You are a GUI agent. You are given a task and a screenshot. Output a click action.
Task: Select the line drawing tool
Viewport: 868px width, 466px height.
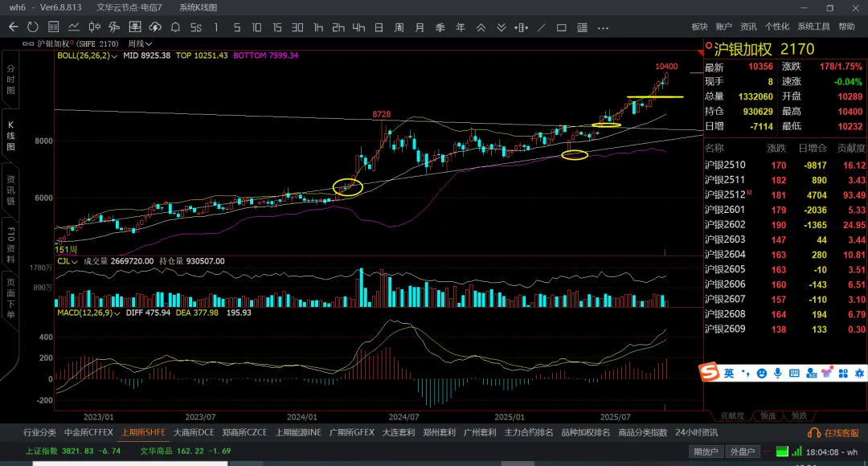(x=542, y=27)
